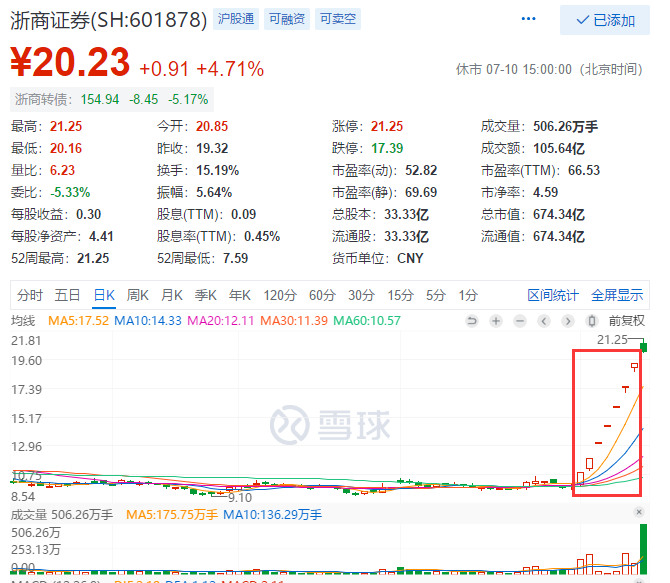Click the MA20:12.11 moving average label
The image size is (670, 583).
point(220,321)
